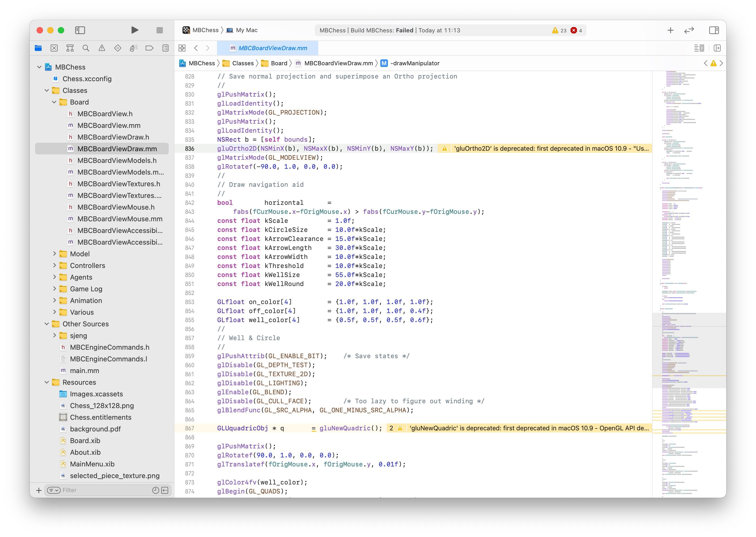The width and height of the screenshot is (756, 537).
Task: Open the Symbol navigator
Action: [x=70, y=48]
